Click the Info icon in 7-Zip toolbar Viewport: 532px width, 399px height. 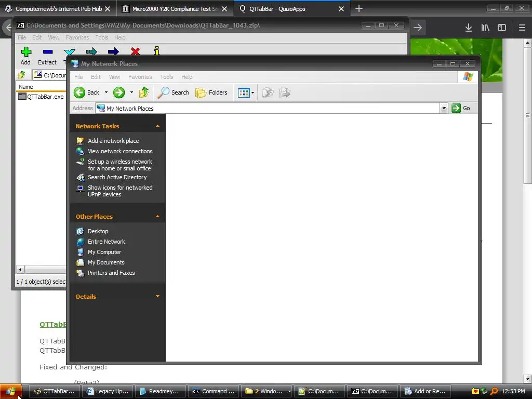point(156,51)
